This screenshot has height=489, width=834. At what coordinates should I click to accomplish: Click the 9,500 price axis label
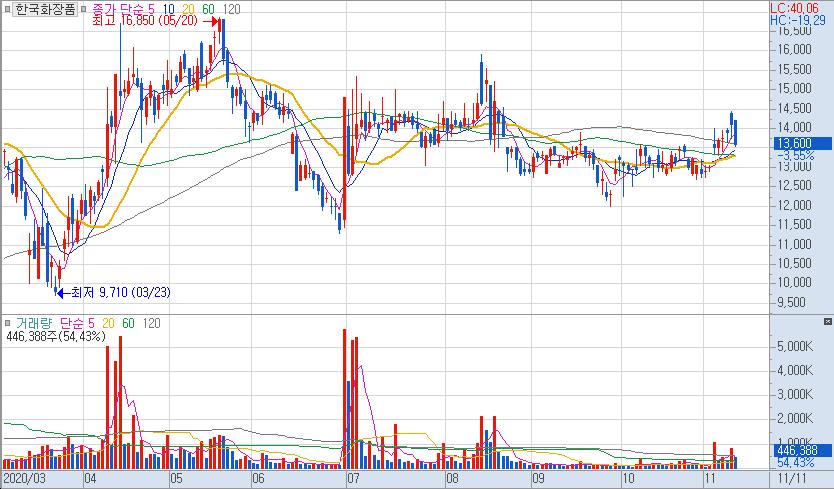(x=791, y=302)
